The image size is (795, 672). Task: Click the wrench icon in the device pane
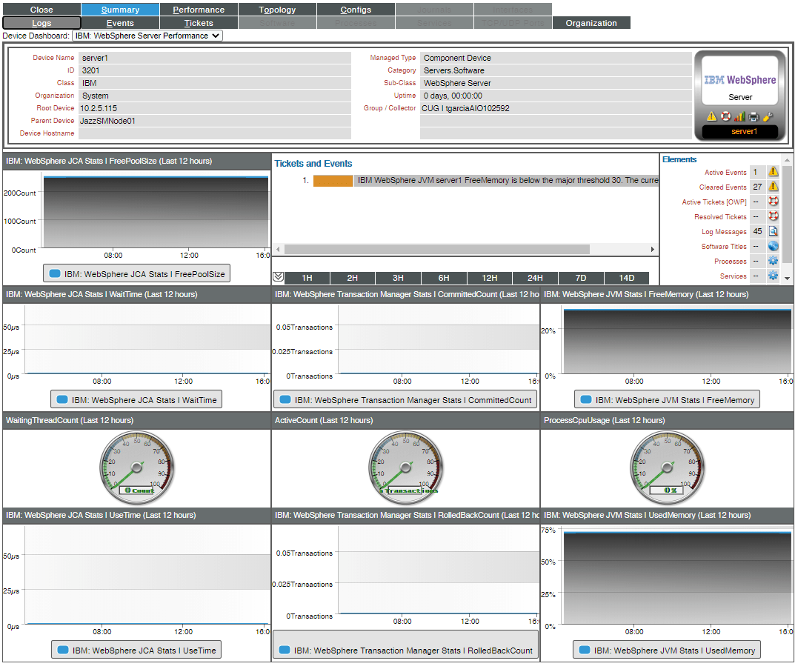click(x=768, y=116)
